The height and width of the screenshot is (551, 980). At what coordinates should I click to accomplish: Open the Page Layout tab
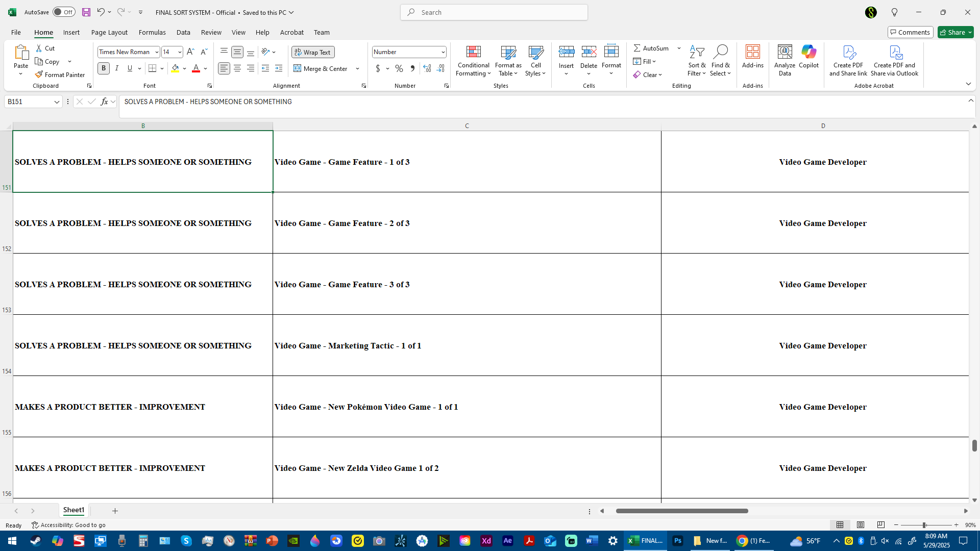click(x=109, y=32)
